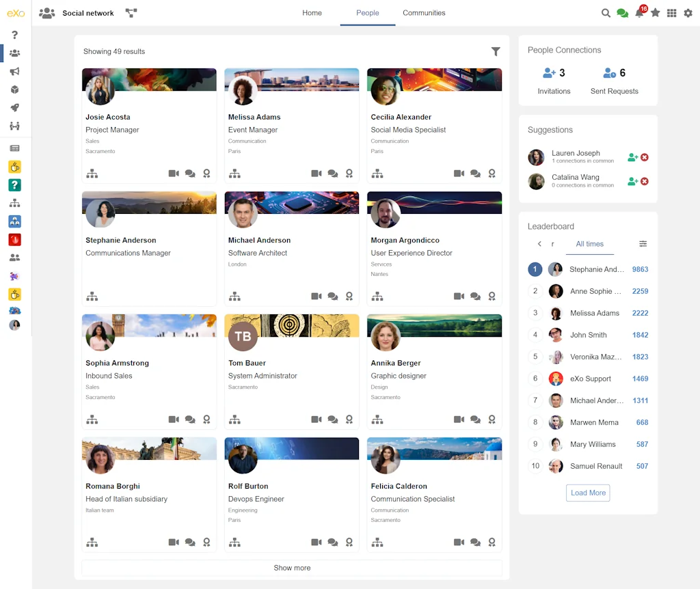Image resolution: width=700 pixels, height=589 pixels.
Task: Open the megaphone announcements icon in sidebar
Action: coord(15,71)
